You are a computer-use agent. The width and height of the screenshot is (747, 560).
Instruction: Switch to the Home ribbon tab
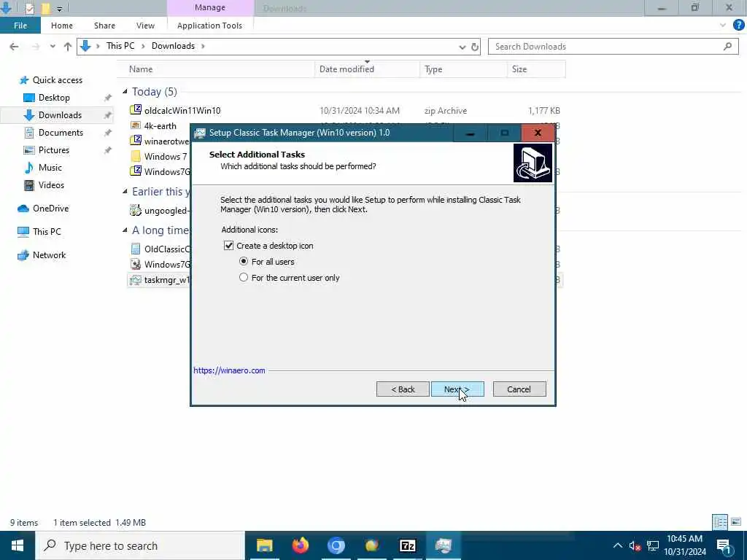click(62, 26)
